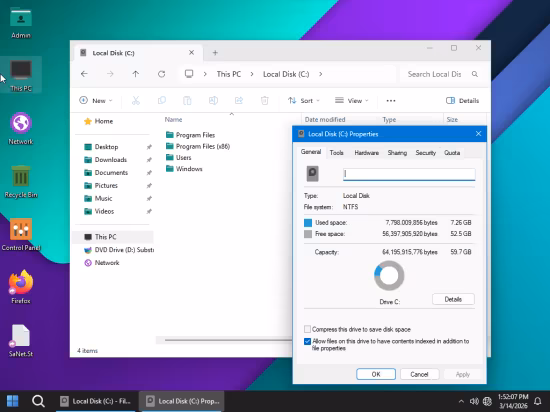Viewport: 550px width, 412px height.
Task: Click Cancel in Properties dialog
Action: click(x=420, y=374)
